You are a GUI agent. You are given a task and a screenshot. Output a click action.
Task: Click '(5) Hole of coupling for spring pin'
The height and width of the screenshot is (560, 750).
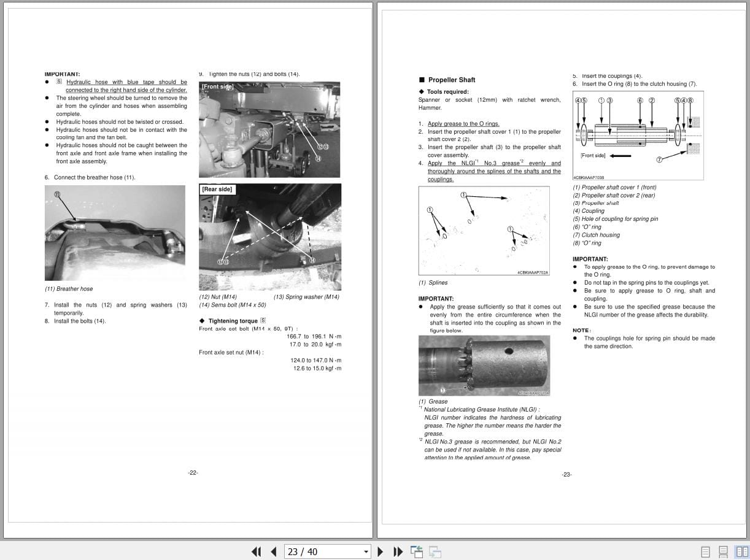click(x=616, y=219)
